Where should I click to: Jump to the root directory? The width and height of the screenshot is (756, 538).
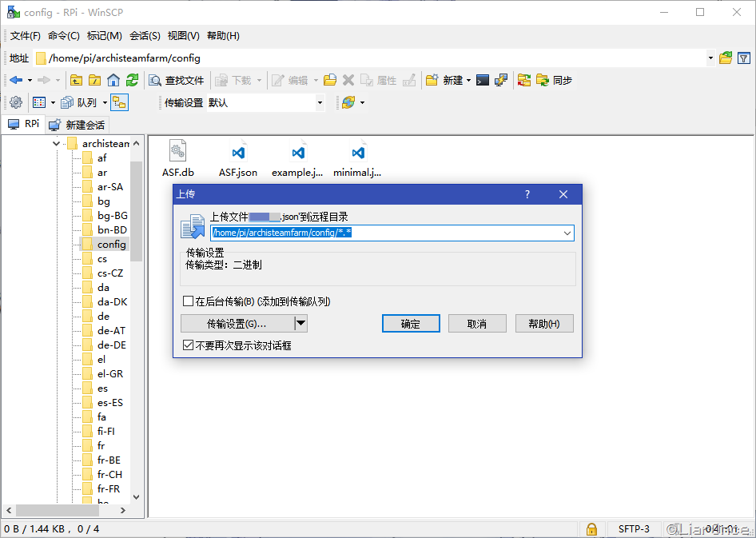click(x=94, y=80)
